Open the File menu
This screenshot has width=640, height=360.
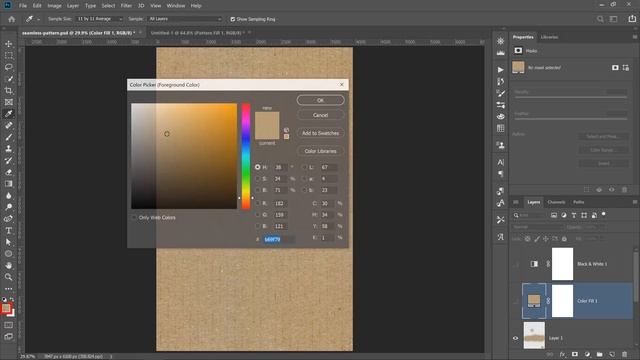23,6
